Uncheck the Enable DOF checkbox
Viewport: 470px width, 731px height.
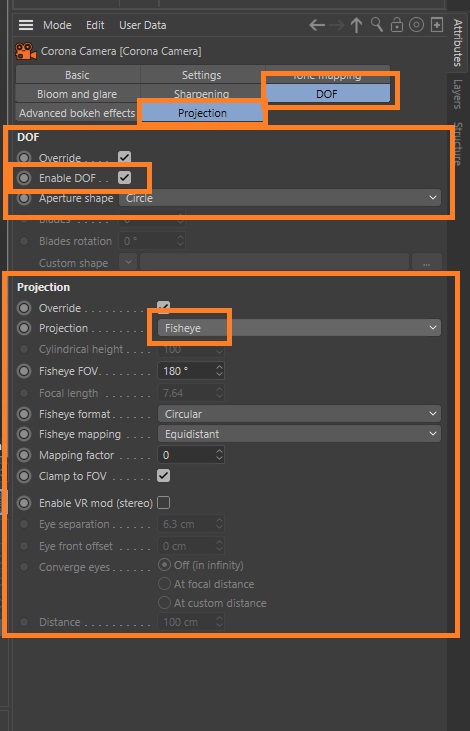(x=124, y=178)
